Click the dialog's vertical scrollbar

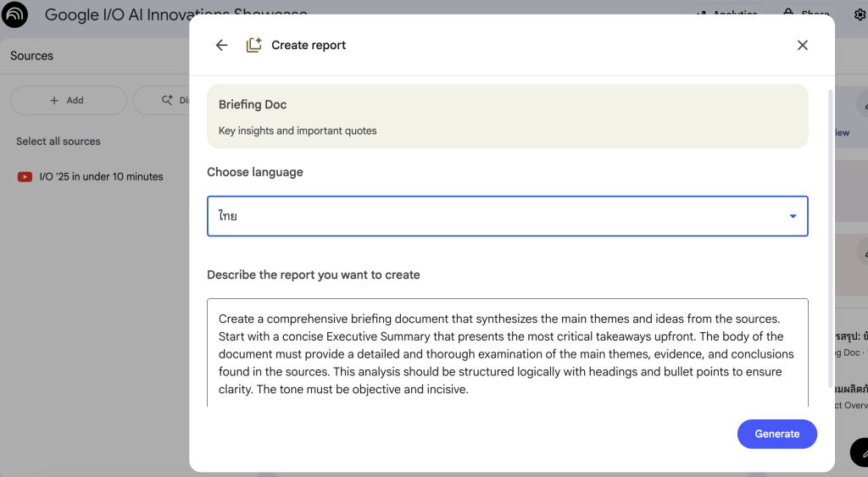point(830,237)
